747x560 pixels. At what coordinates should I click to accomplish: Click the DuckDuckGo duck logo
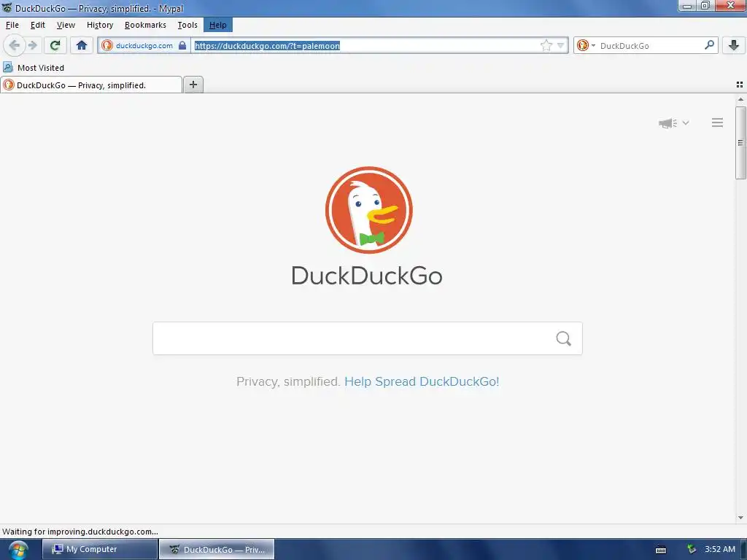pyautogui.click(x=368, y=210)
